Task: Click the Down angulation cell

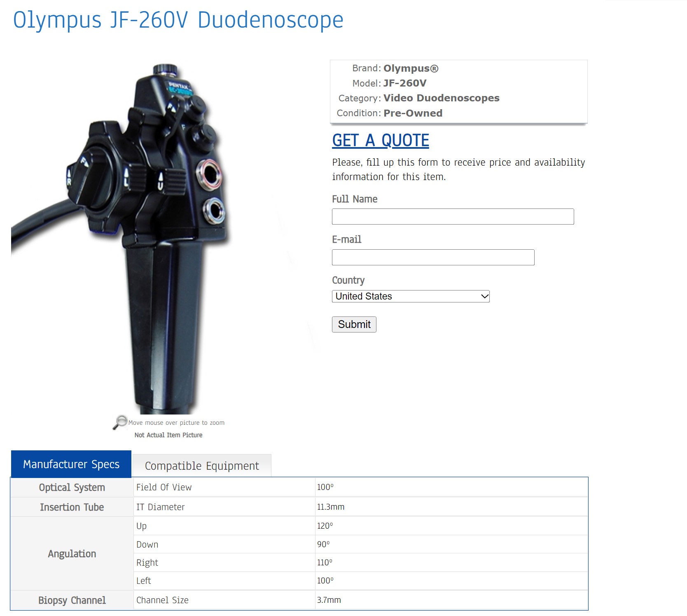Action: coord(224,544)
